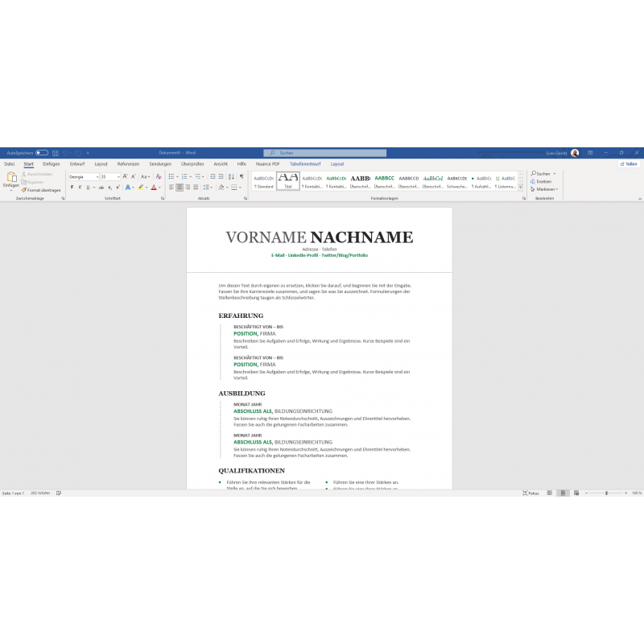The height and width of the screenshot is (644, 644).
Task: Click the Save icon in title bar
Action: pyautogui.click(x=55, y=153)
